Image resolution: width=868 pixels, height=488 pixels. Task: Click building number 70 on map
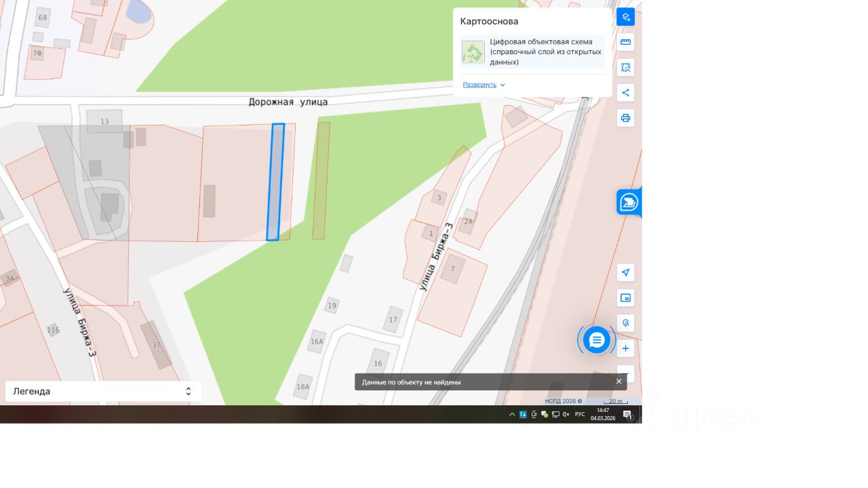tap(37, 53)
